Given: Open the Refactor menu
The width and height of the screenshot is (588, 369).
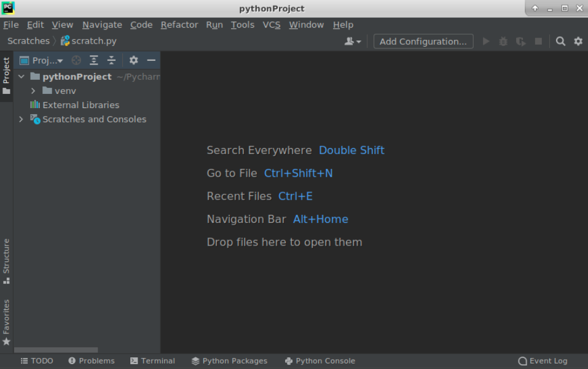Looking at the screenshot, I should 179,25.
